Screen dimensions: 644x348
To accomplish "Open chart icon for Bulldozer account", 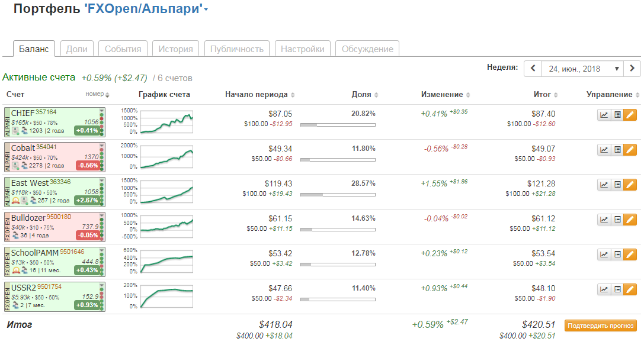I will coord(604,220).
